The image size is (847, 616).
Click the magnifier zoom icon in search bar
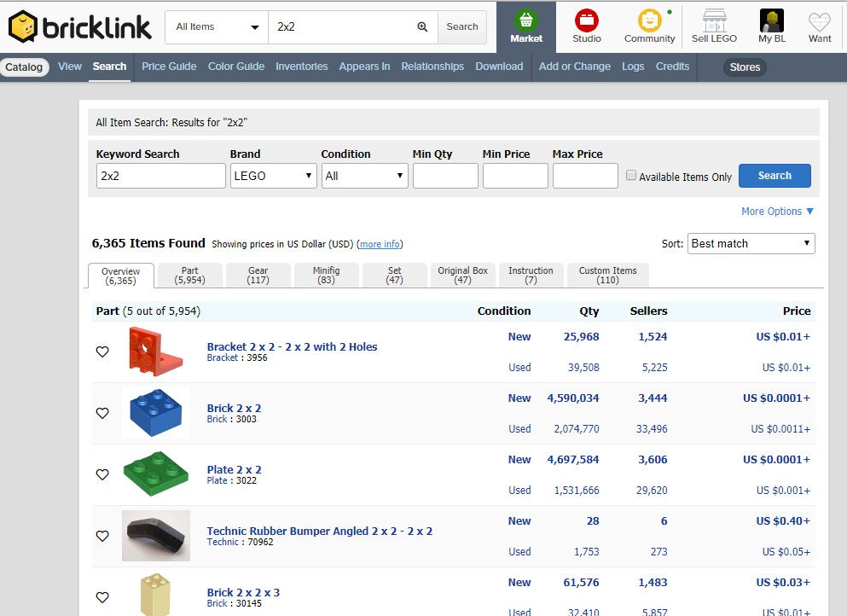(x=422, y=26)
